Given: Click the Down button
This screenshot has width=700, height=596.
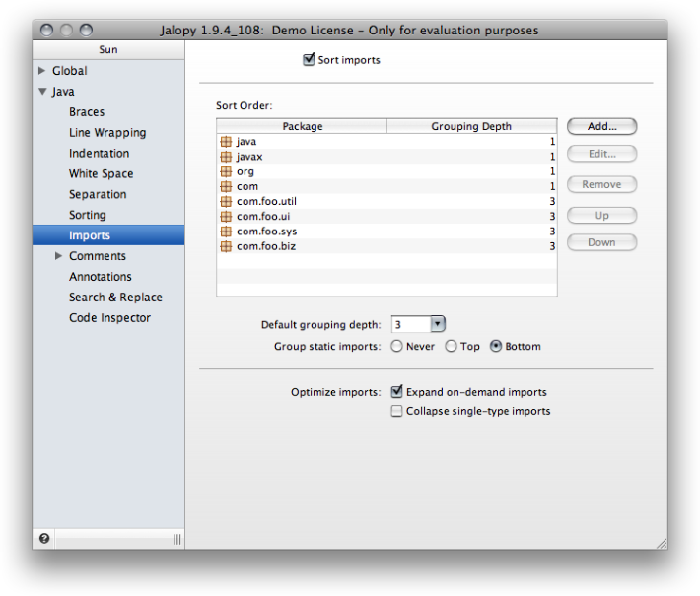Looking at the screenshot, I should tap(601, 242).
